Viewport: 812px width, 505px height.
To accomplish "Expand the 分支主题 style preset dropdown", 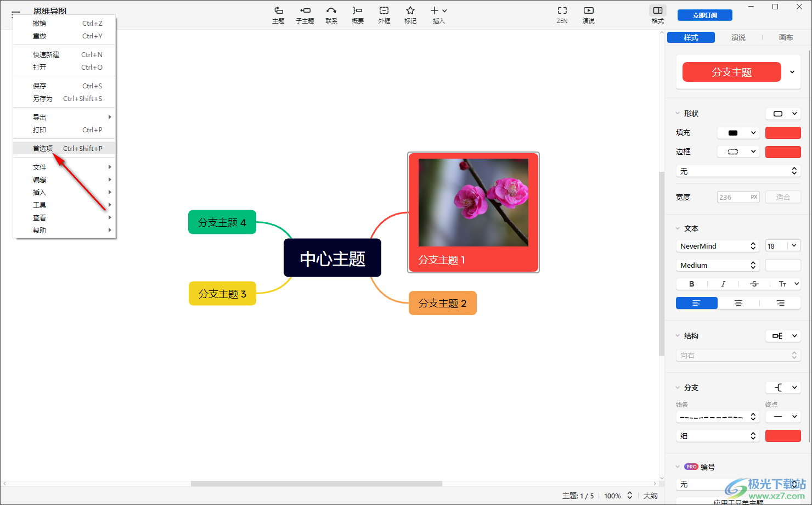I will coord(792,72).
